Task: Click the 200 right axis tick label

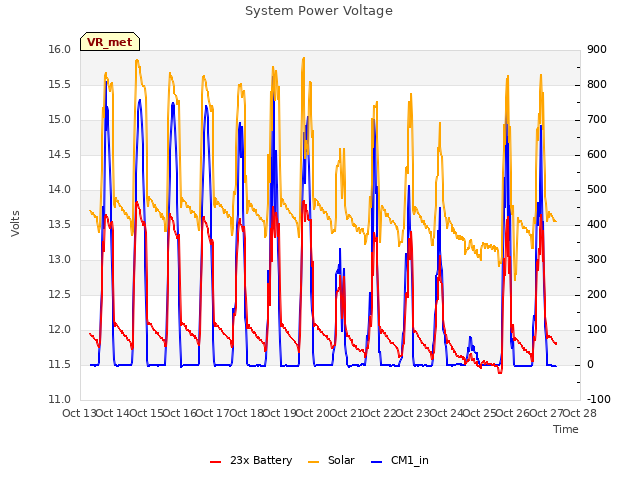Action: 597,295
